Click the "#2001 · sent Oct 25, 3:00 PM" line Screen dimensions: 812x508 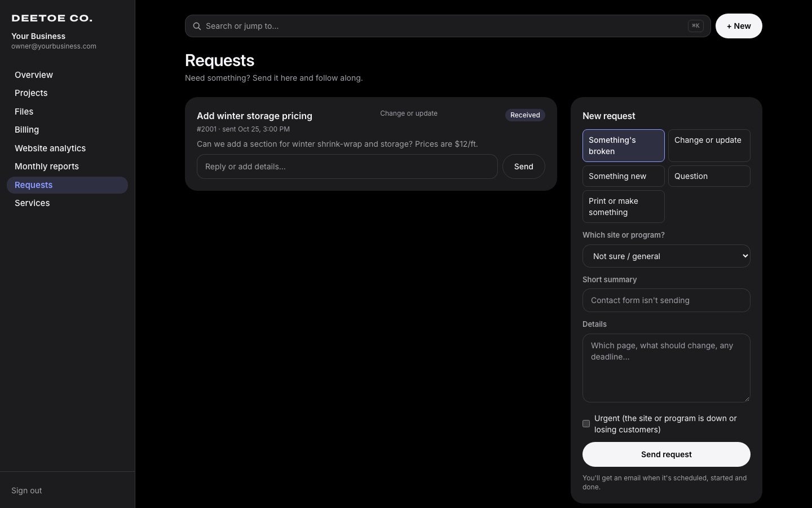point(243,129)
